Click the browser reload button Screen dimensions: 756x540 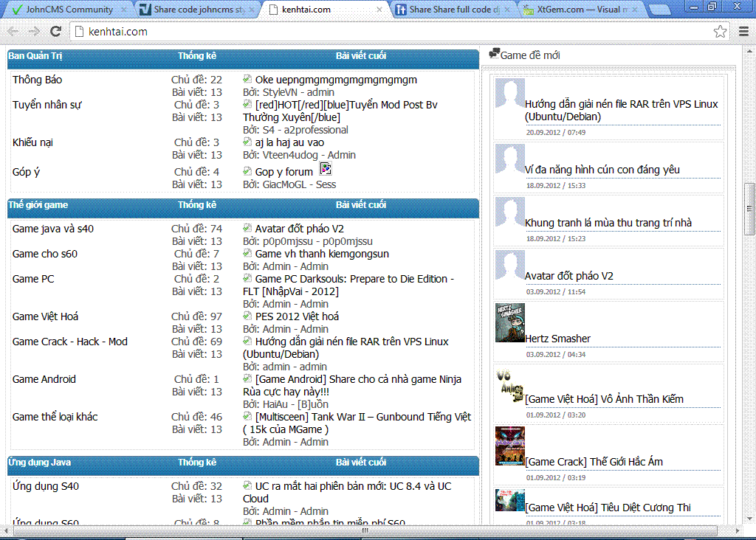pos(55,32)
